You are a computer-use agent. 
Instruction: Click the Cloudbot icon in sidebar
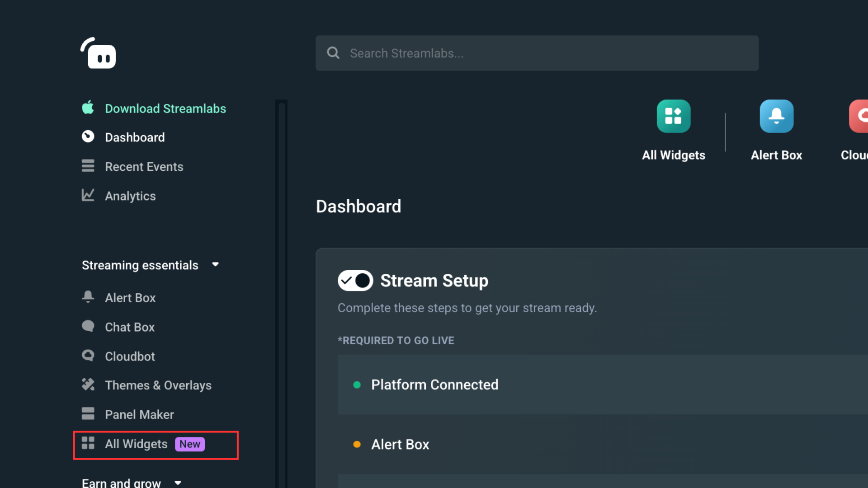[88, 356]
